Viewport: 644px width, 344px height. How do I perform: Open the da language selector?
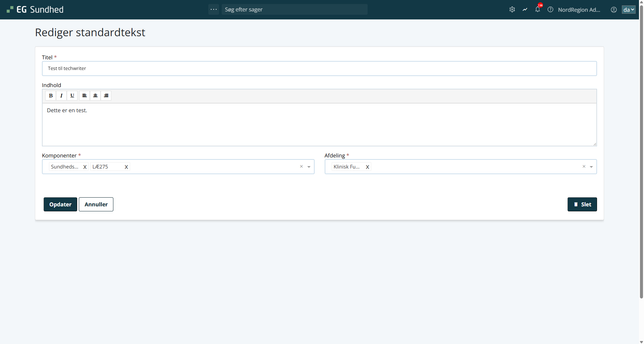click(x=629, y=10)
